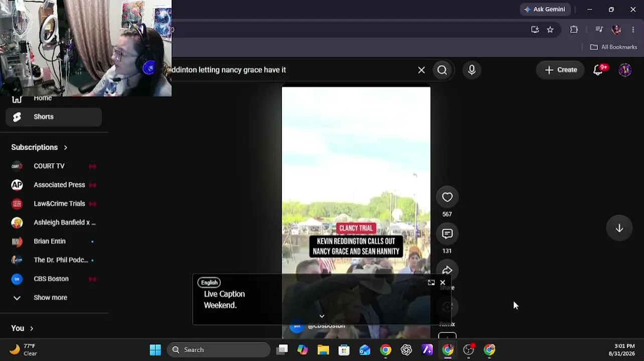This screenshot has width=644, height=361.
Task: Expand the You section
Action: (22, 328)
